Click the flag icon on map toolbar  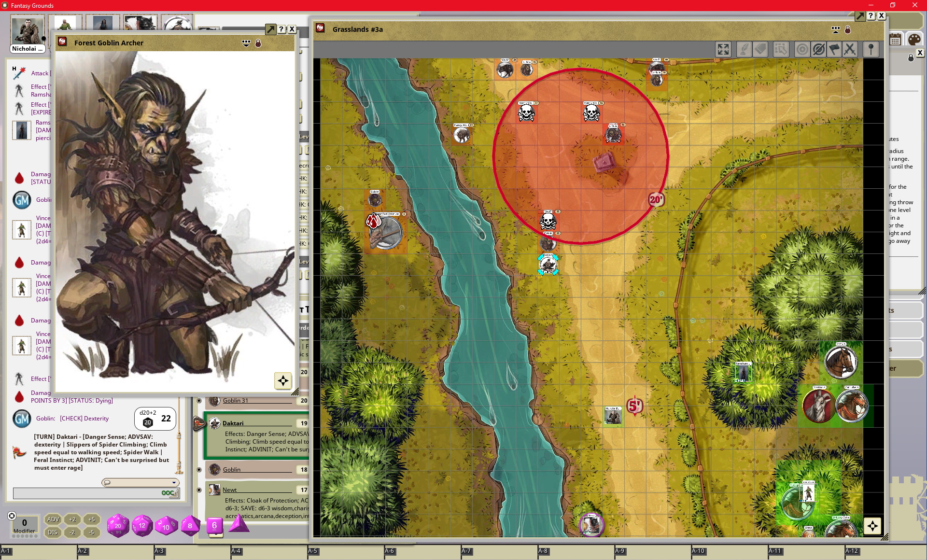[x=834, y=49]
